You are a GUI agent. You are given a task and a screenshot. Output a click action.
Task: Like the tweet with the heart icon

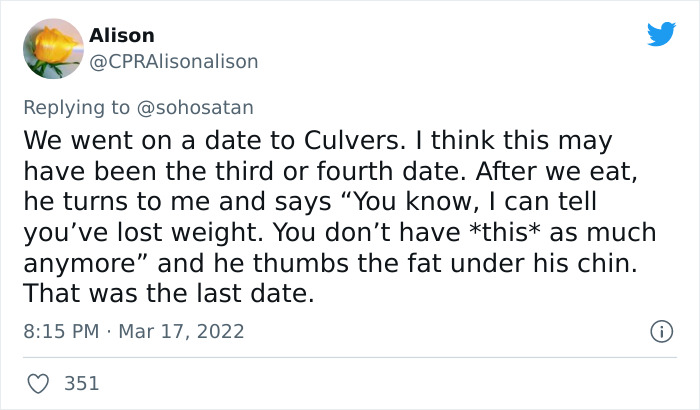click(40, 382)
